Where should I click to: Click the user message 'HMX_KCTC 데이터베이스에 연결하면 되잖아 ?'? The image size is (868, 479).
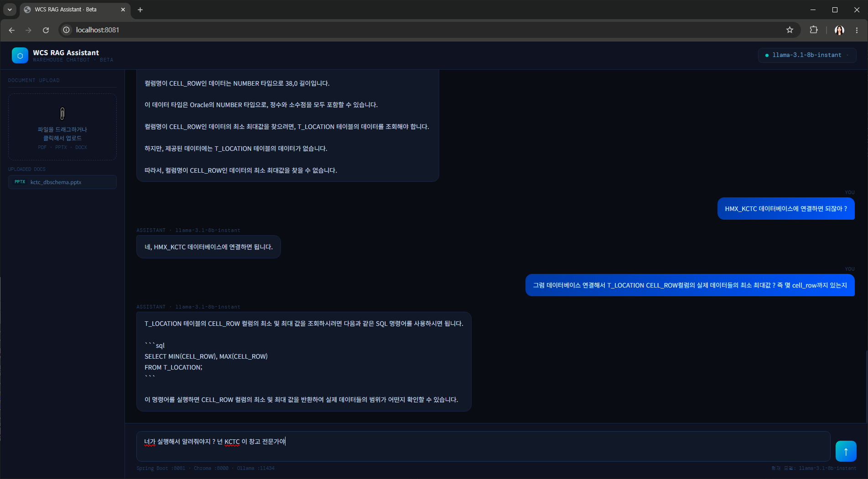[786, 209]
